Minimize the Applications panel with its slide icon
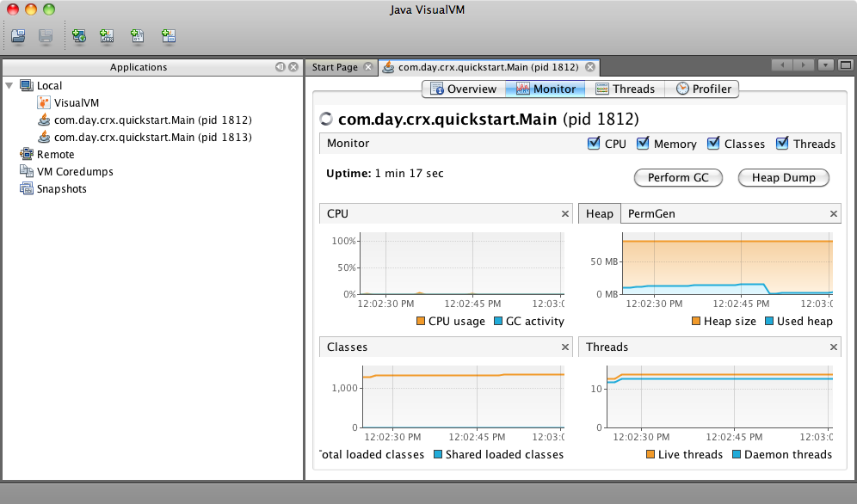 tap(280, 66)
